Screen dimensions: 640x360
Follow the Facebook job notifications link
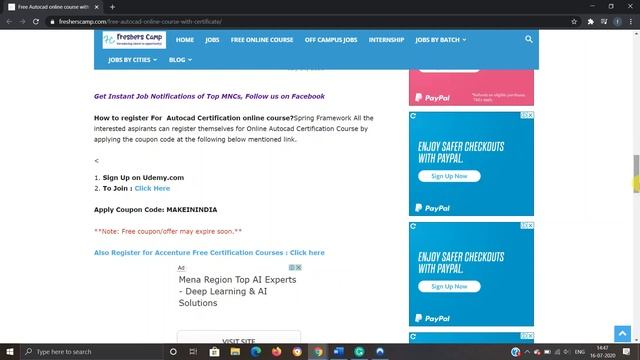coord(209,96)
